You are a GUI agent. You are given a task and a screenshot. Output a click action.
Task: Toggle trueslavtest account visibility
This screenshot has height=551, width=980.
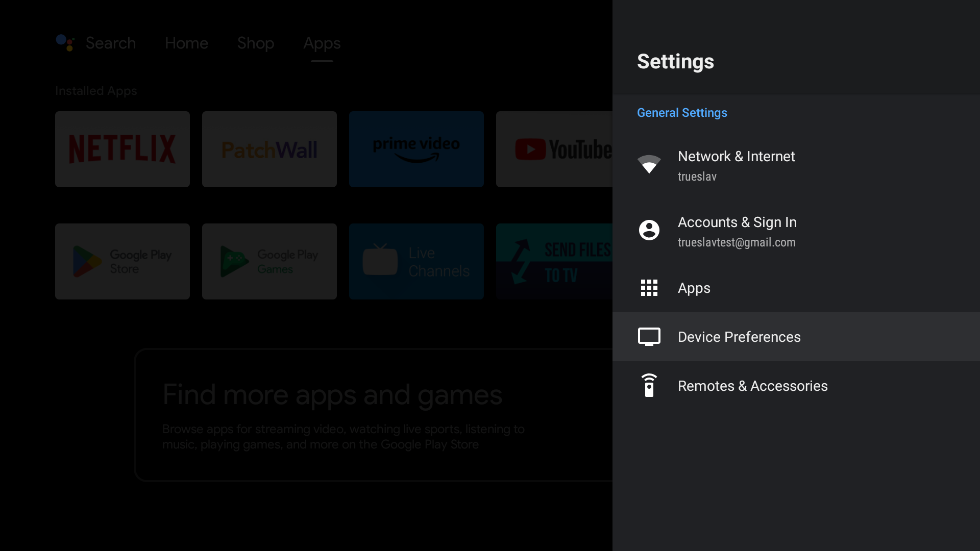tap(796, 231)
